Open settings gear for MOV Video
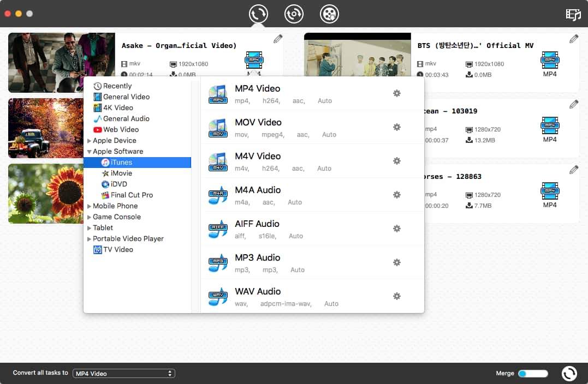Viewport: 588px width, 384px height. pyautogui.click(x=397, y=127)
